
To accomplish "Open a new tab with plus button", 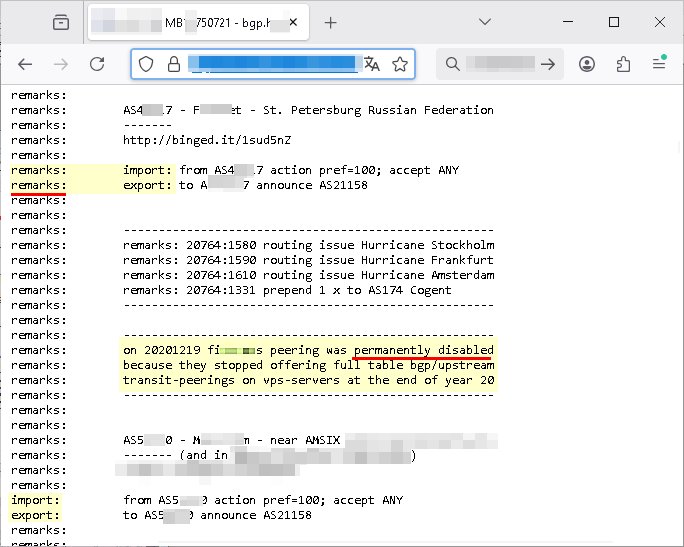I will click(x=330, y=22).
